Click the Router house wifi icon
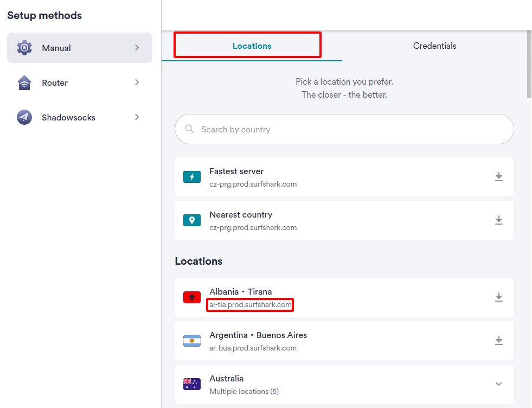Screen dimensions: 532x408 (24, 82)
